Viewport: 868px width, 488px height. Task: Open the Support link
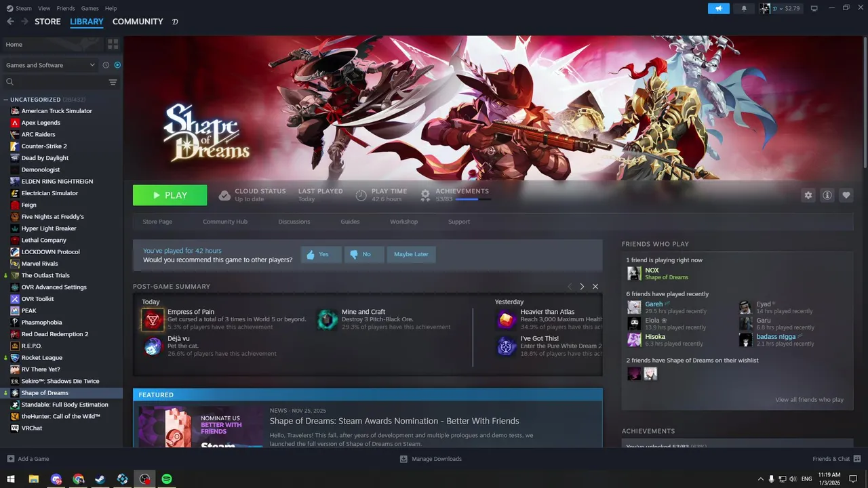(459, 222)
